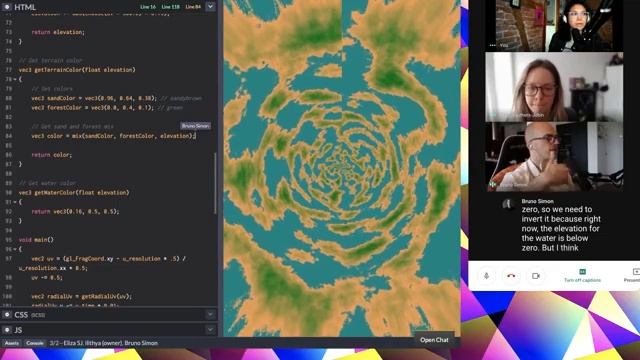Click the live caption text block
The width and height of the screenshot is (640, 360).
tap(561, 229)
